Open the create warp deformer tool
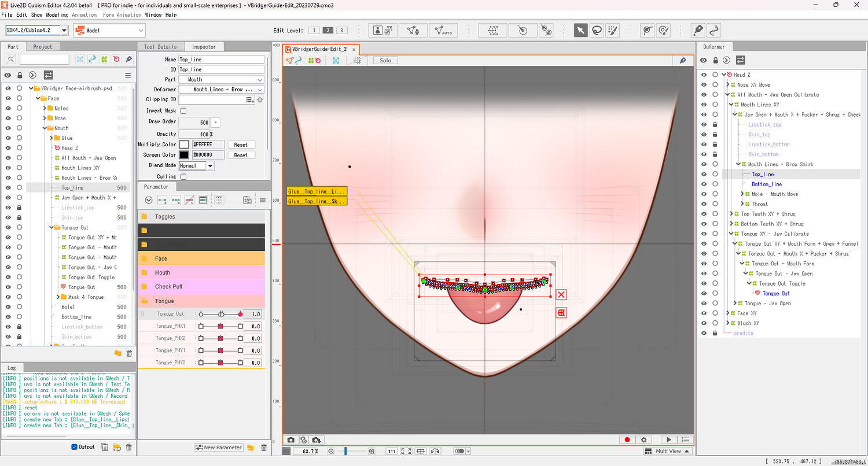This screenshot has width=868, height=466. (492, 31)
